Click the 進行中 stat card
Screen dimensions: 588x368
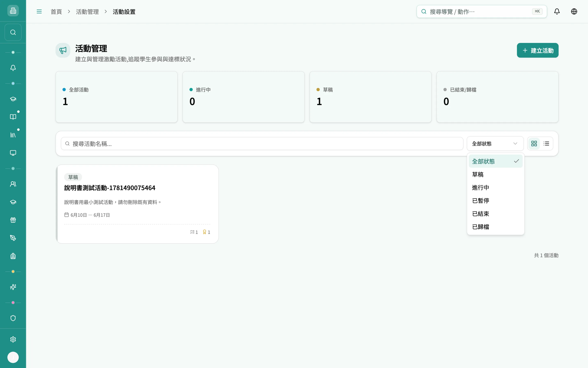243,97
